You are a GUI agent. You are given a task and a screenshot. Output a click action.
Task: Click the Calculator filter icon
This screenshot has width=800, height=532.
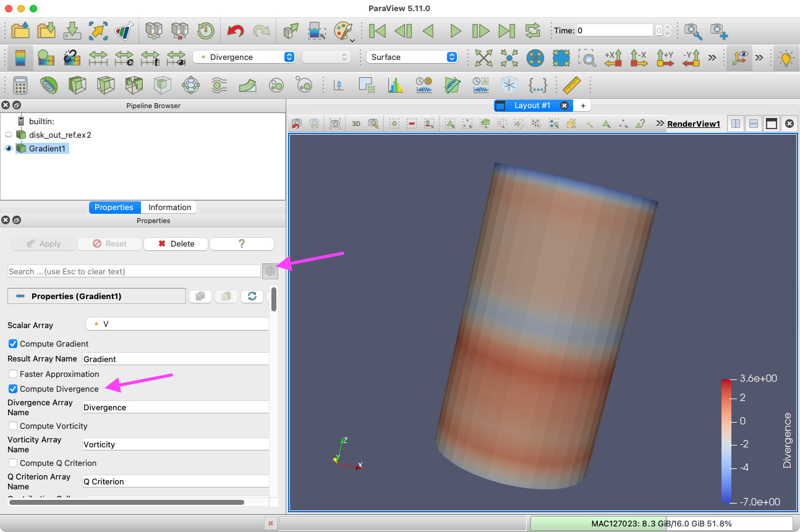(x=20, y=85)
